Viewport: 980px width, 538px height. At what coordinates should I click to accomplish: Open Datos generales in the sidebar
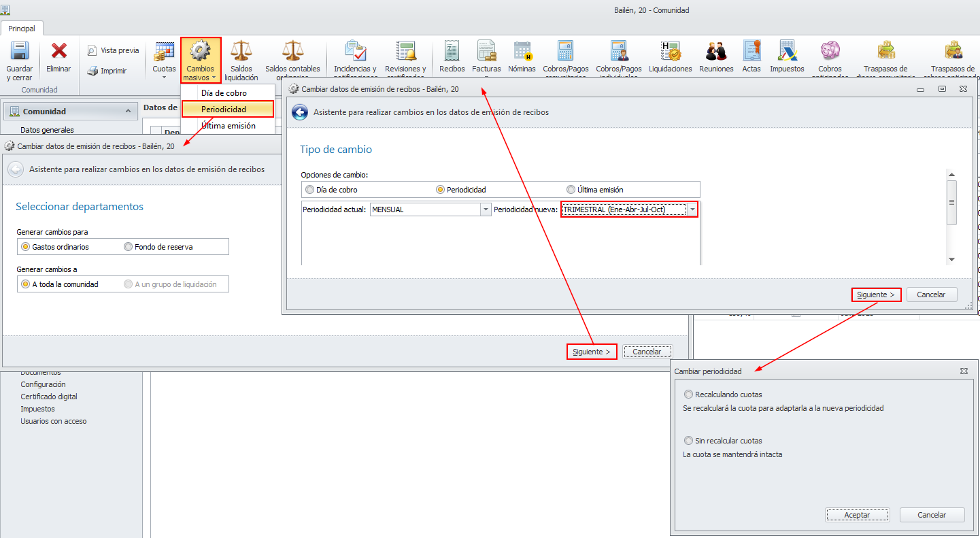coord(48,130)
